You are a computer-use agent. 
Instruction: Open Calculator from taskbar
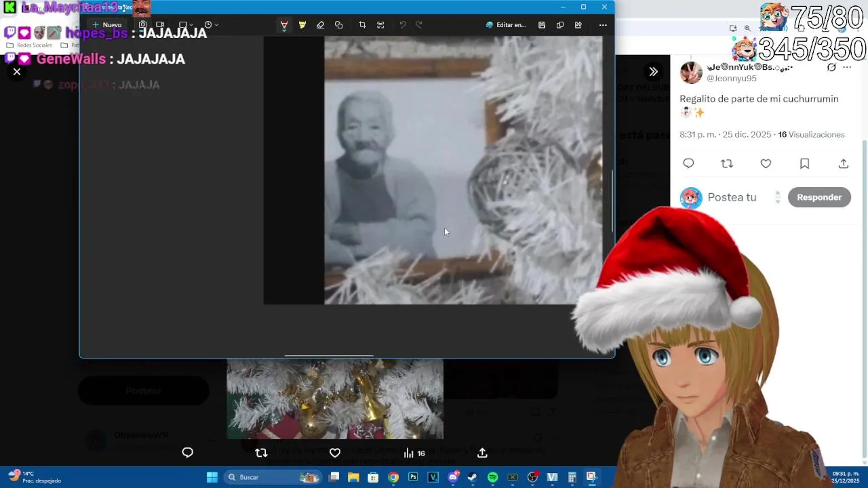click(x=572, y=477)
